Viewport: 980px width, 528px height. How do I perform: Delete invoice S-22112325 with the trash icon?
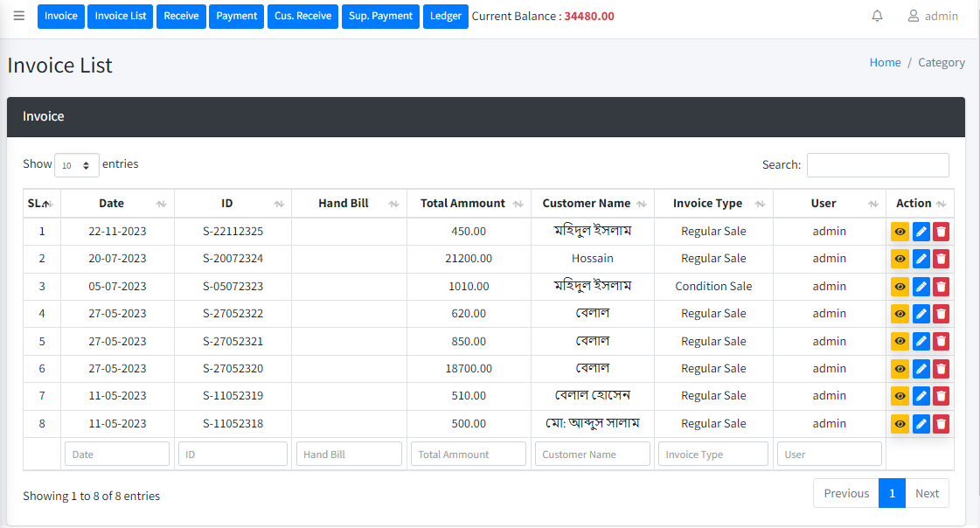point(941,232)
